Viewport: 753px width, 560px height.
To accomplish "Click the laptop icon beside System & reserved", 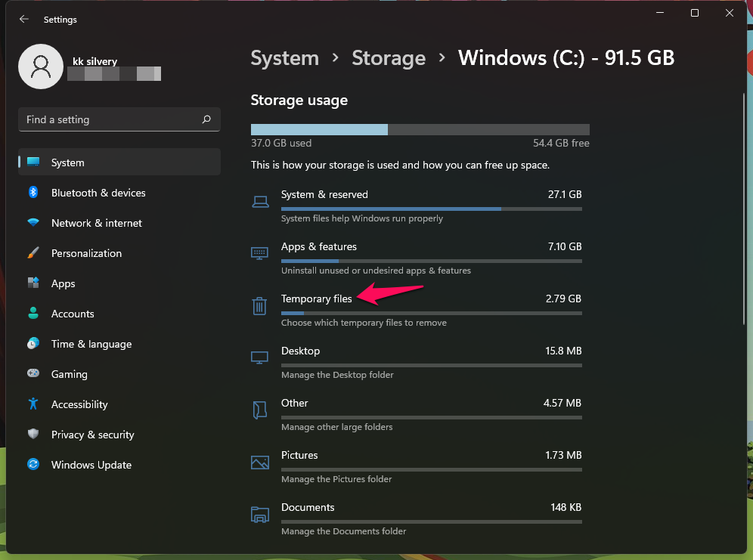I will click(260, 202).
